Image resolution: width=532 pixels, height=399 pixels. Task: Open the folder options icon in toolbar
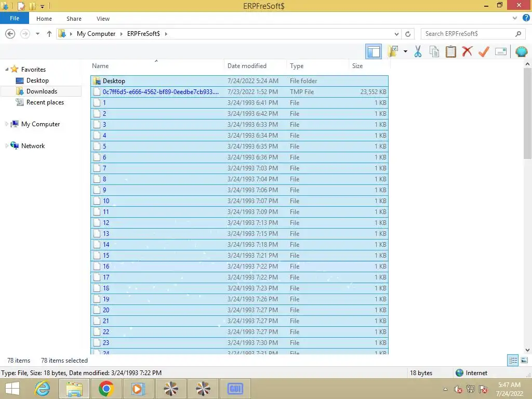[393, 51]
